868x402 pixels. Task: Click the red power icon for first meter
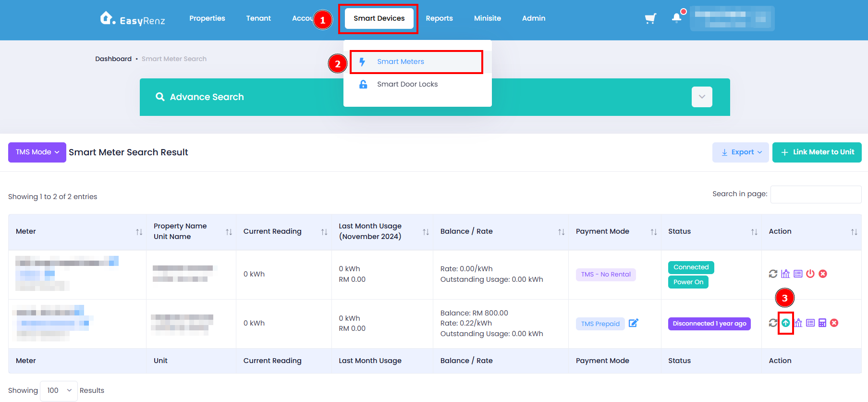coord(810,274)
